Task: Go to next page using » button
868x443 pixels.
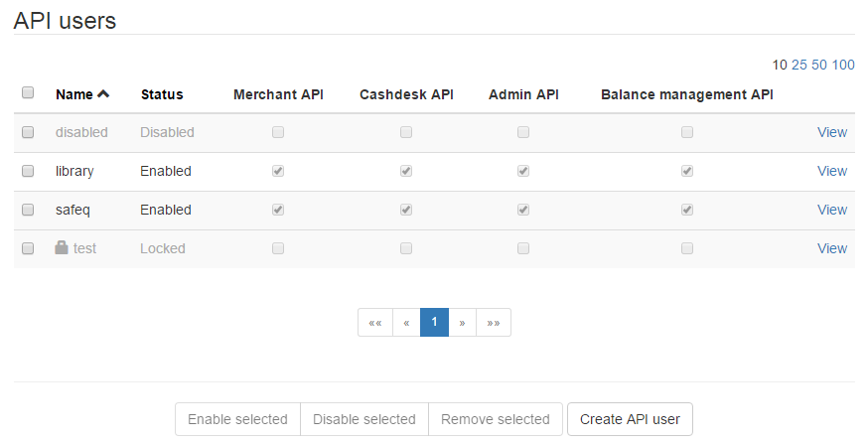Action: (x=462, y=322)
